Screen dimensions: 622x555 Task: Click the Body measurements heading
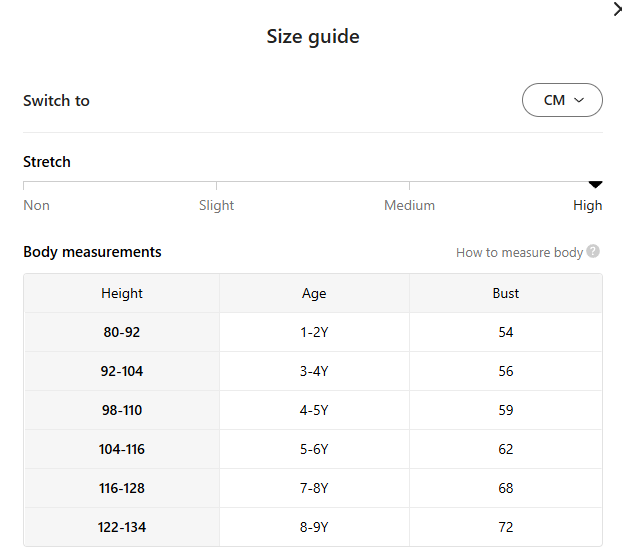click(x=92, y=252)
